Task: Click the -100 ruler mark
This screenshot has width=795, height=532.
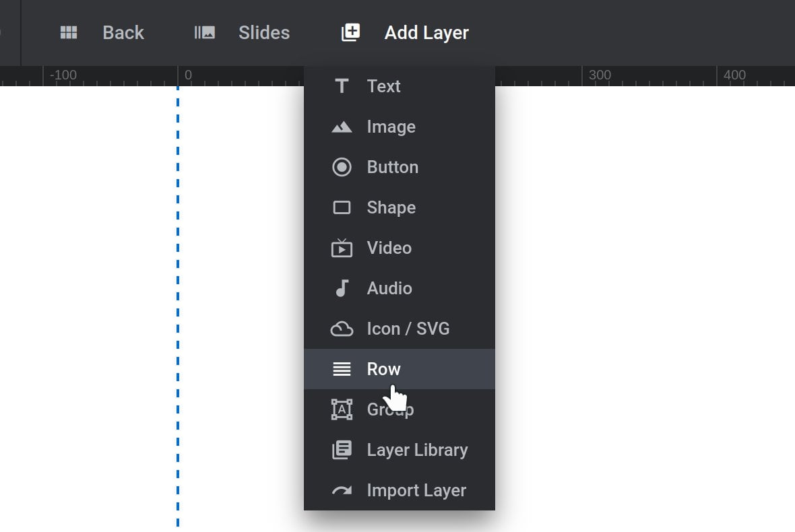Action: (x=63, y=75)
